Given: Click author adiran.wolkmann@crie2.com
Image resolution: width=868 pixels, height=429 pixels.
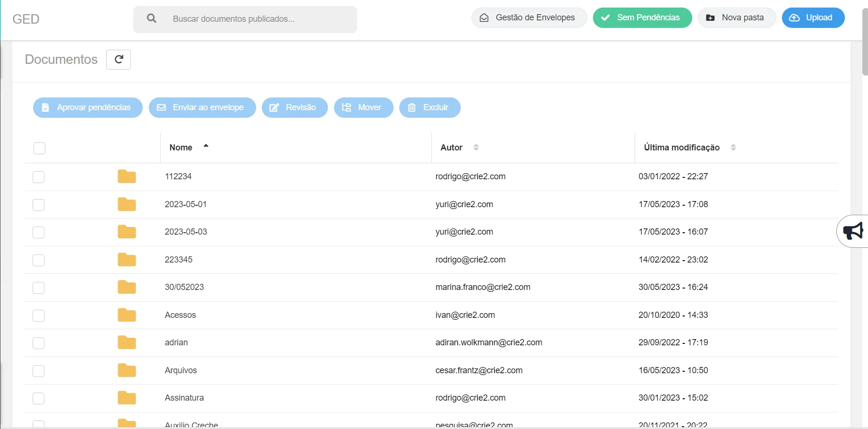Looking at the screenshot, I should 489,342.
